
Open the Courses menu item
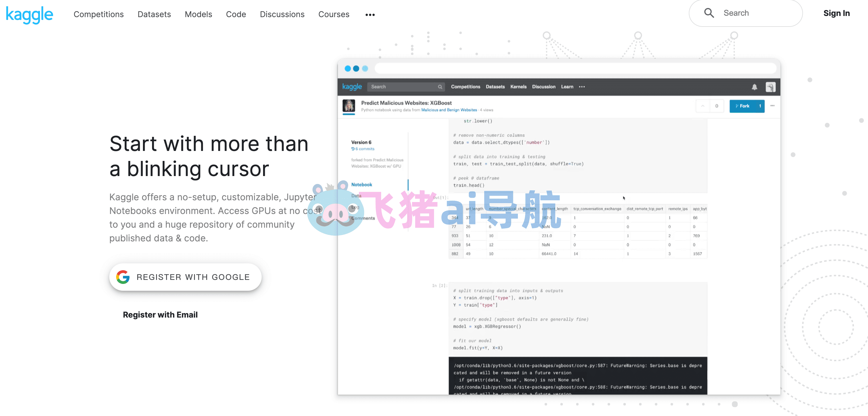334,15
